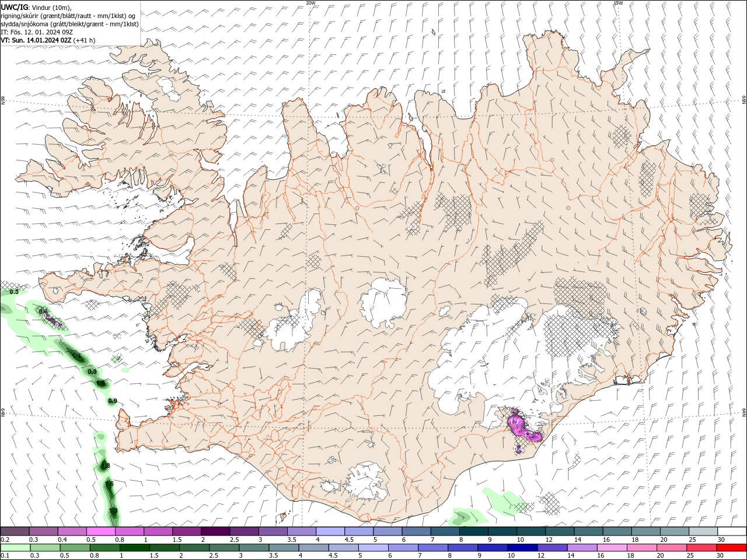Click the 'rigning/skúrir' legend description line

coord(68,15)
